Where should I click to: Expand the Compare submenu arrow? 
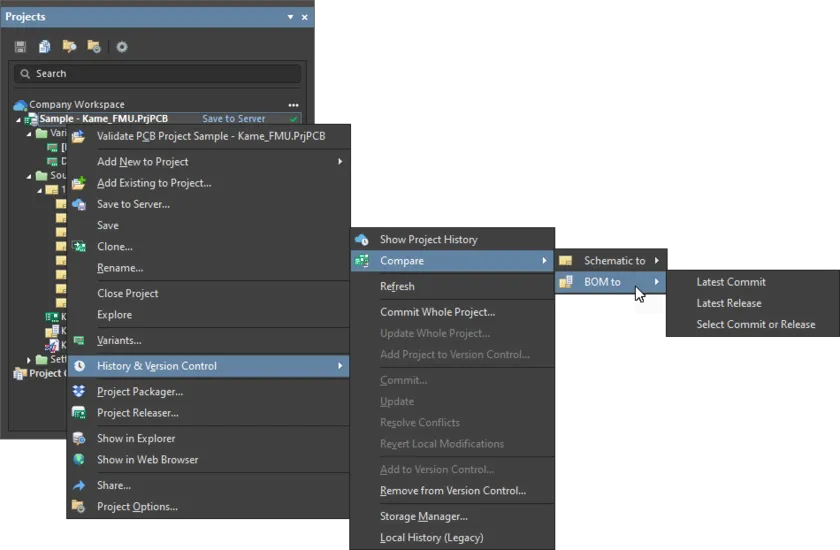[x=544, y=261]
